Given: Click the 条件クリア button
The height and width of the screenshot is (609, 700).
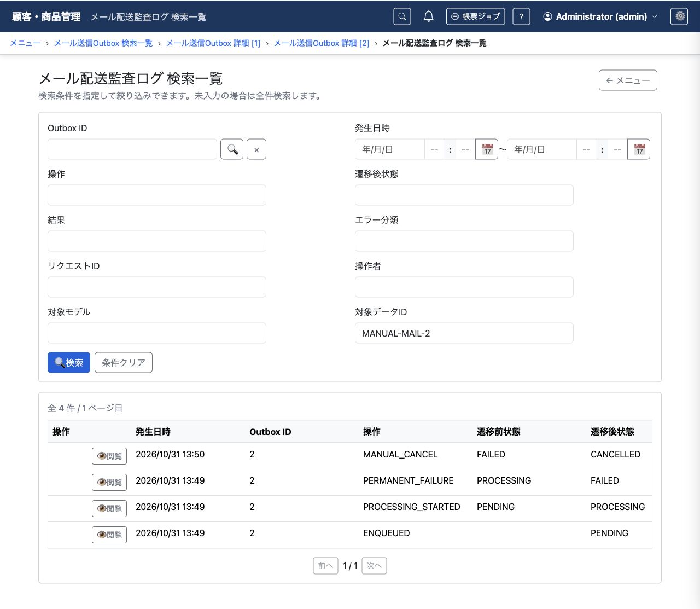Looking at the screenshot, I should coord(124,363).
